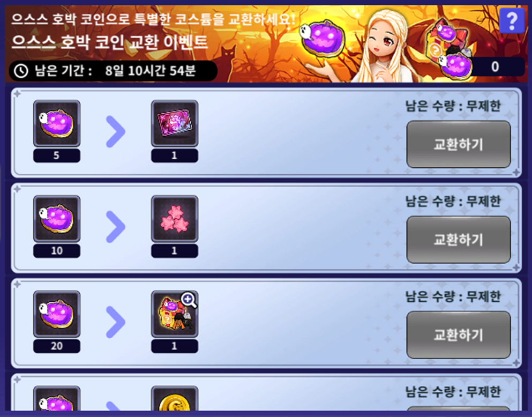The image size is (532, 417).
Task: Click the remaining period clock icon
Action: pyautogui.click(x=21, y=71)
